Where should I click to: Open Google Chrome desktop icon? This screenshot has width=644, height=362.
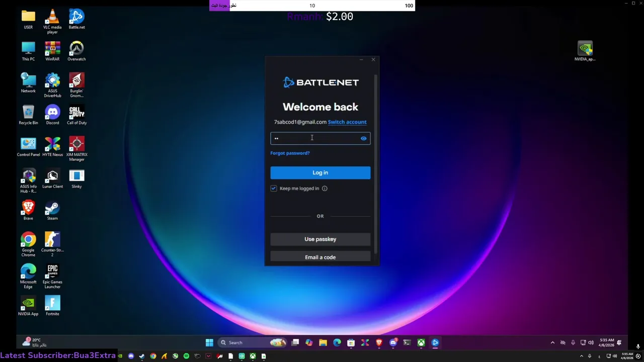(28, 244)
